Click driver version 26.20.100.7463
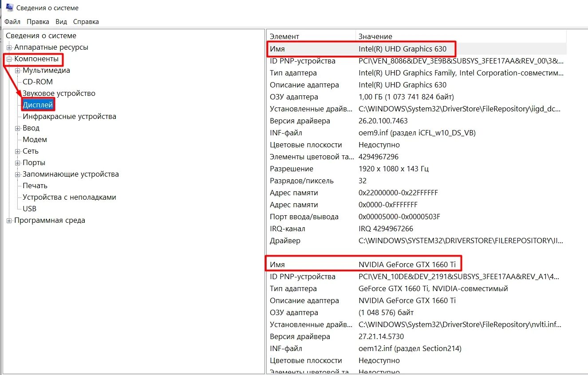The height and width of the screenshot is (375, 588). [x=383, y=121]
